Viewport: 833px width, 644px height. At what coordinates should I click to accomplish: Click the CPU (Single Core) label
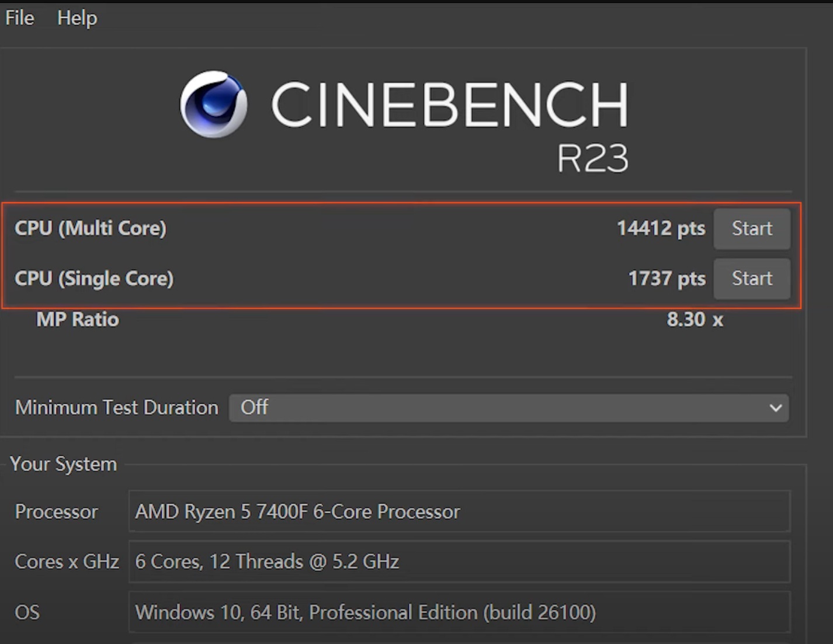tap(94, 278)
